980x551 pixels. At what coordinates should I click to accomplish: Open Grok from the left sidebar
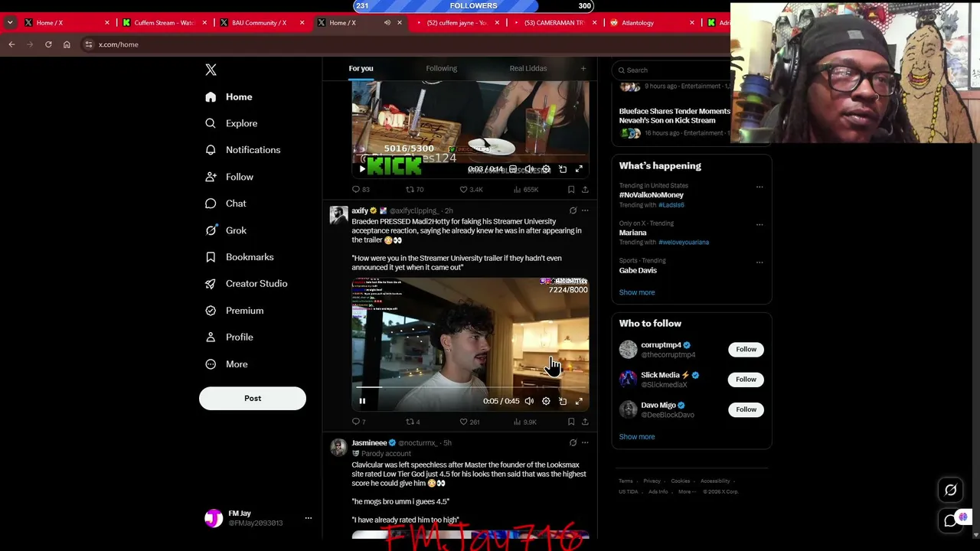pyautogui.click(x=225, y=230)
